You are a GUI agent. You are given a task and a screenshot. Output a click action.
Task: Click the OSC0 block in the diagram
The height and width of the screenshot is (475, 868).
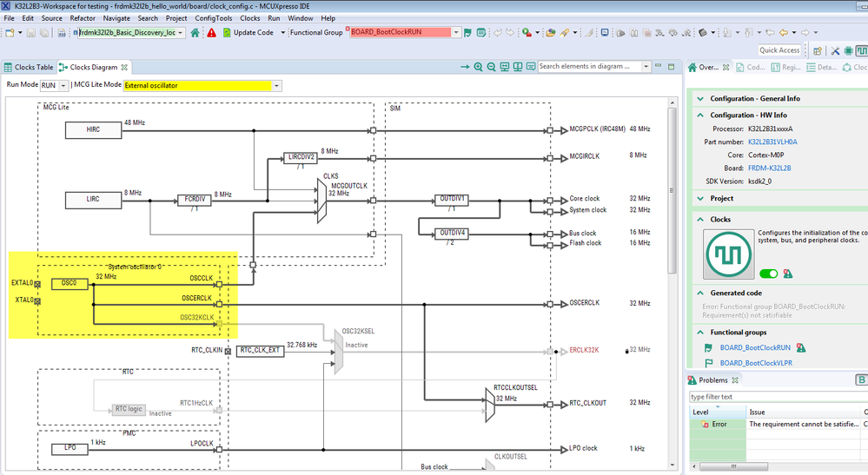[x=70, y=284]
